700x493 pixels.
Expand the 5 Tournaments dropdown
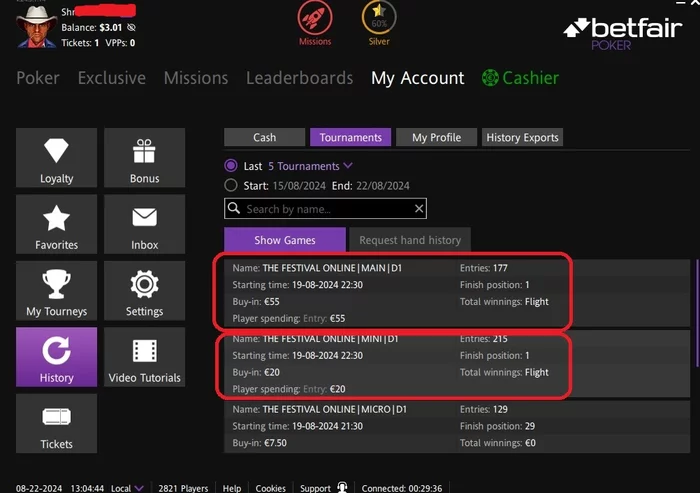click(x=310, y=166)
